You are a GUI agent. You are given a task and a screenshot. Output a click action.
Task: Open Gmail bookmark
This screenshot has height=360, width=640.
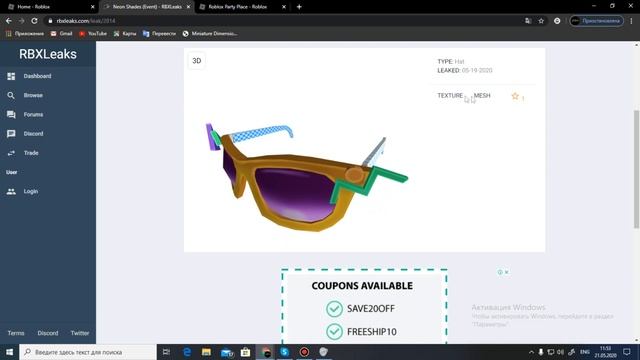click(61, 33)
